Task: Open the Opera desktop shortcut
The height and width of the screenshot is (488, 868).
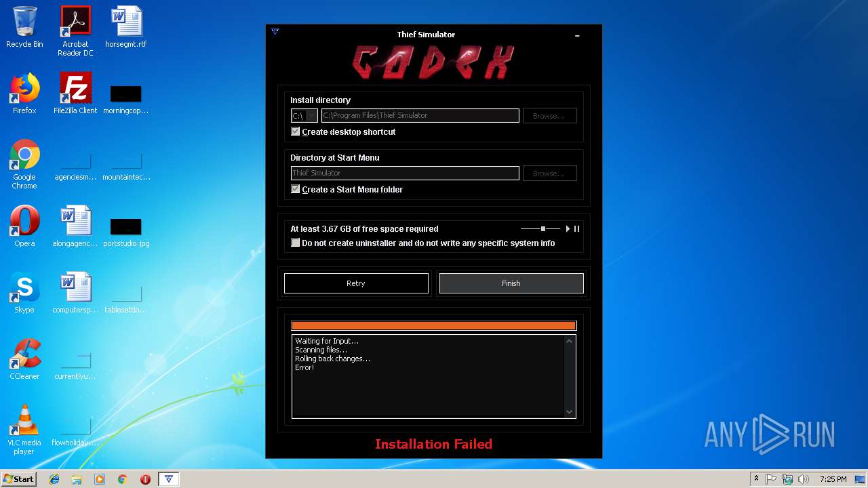Action: (x=24, y=226)
